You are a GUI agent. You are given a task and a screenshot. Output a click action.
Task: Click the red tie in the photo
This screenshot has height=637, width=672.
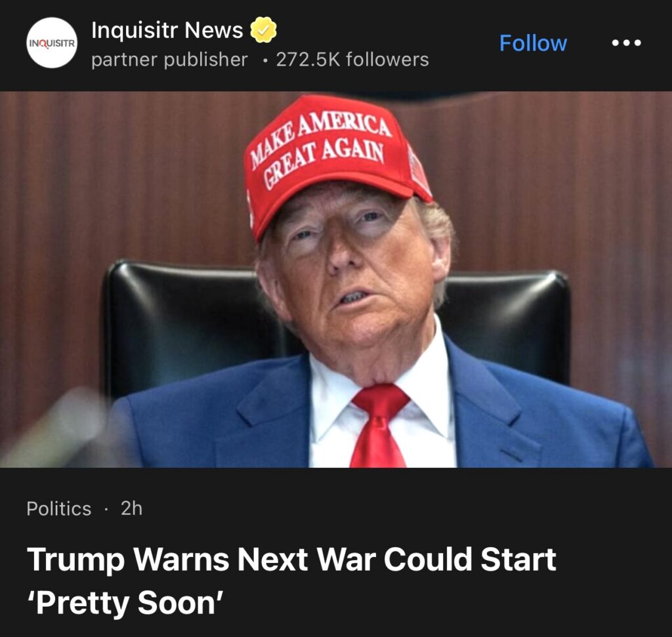(379, 425)
